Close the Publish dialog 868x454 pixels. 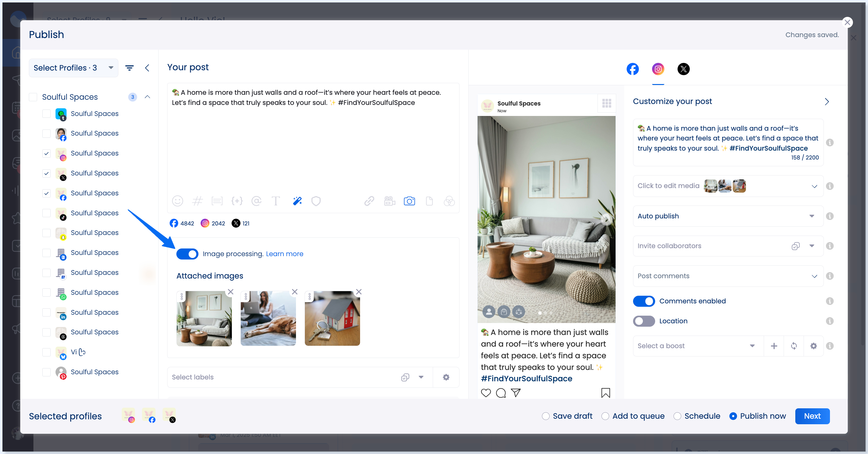point(847,23)
